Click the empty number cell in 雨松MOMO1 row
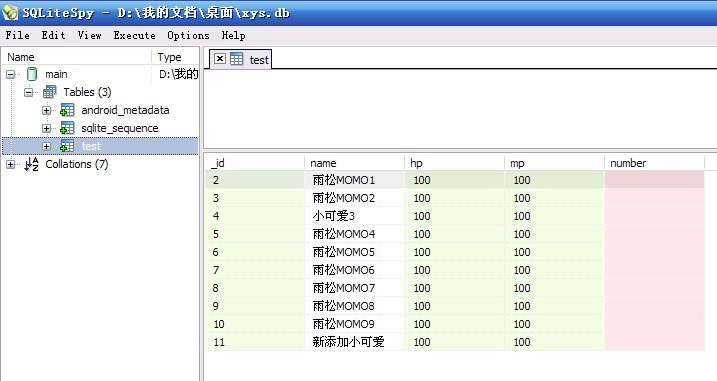Viewport: 717px width, 381px height. coord(654,180)
